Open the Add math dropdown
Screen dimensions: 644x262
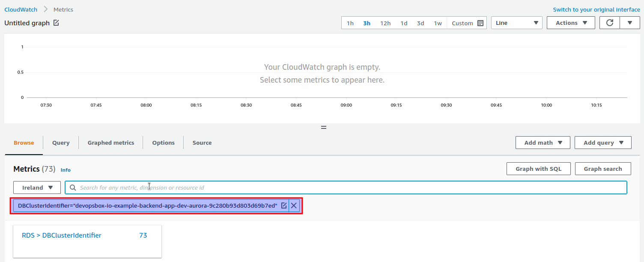pyautogui.click(x=543, y=142)
